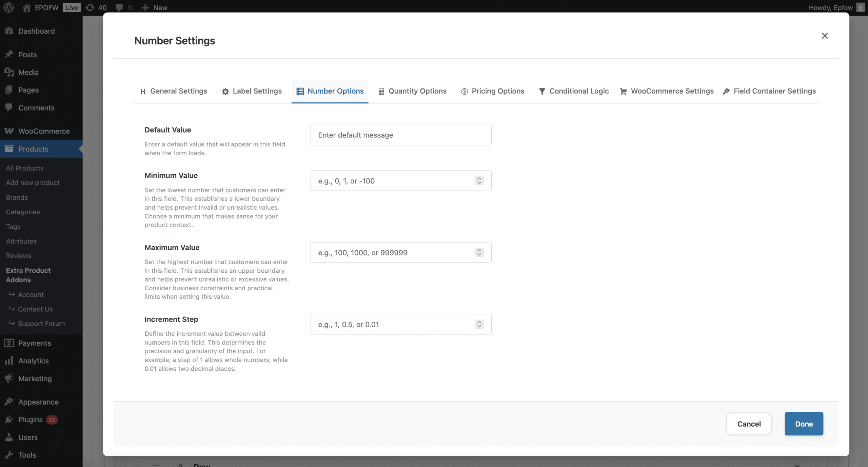Screen dimensions: 868x467
Task: Focus the Default Value input field
Action: (x=401, y=135)
